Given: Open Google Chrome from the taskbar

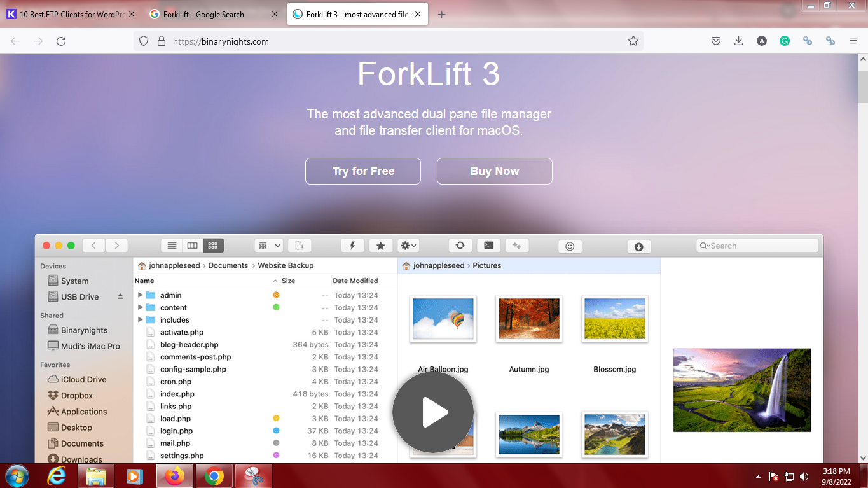Looking at the screenshot, I should point(214,476).
